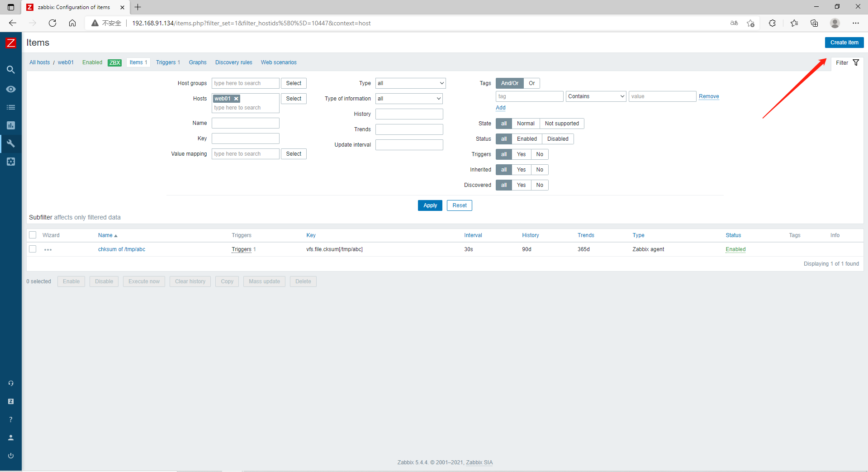Set State filter to Not supported

pos(562,124)
